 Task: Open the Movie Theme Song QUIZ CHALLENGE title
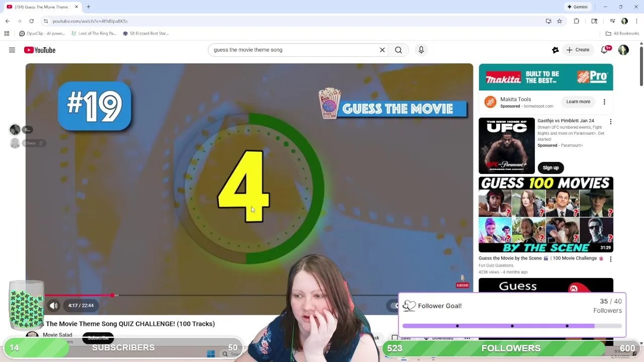pos(130,324)
